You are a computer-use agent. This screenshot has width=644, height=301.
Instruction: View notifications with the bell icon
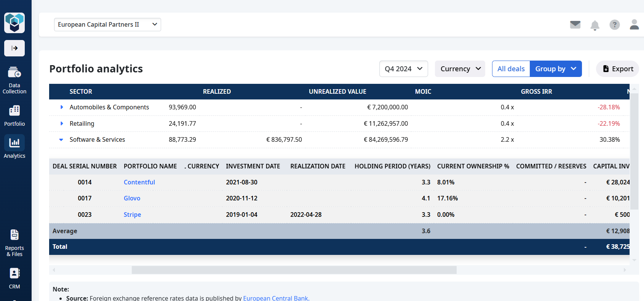(x=594, y=25)
